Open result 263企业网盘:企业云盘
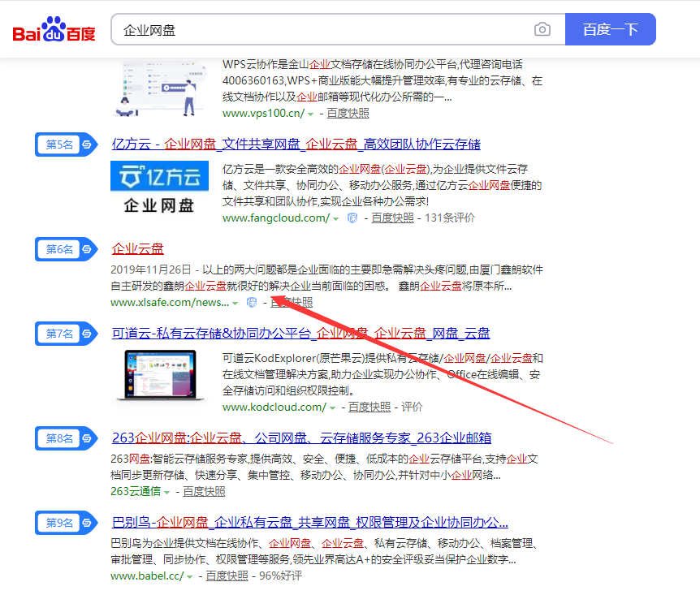Viewport: 700px width, 595px height. pos(301,438)
